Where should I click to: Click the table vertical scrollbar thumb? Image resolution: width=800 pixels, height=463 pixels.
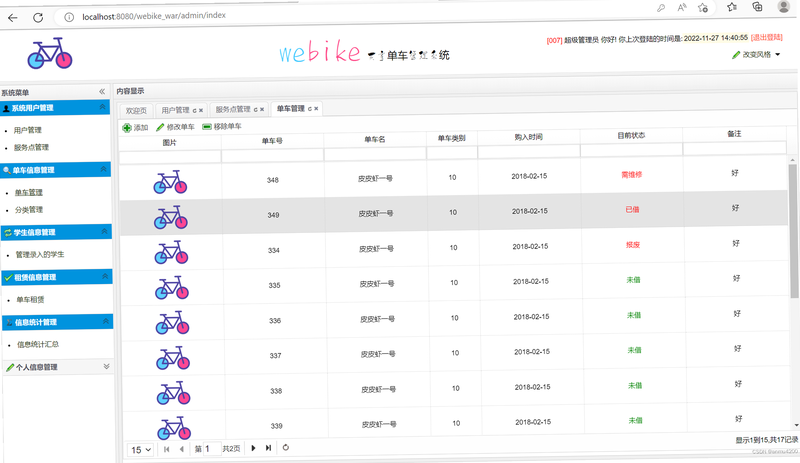click(x=794, y=231)
